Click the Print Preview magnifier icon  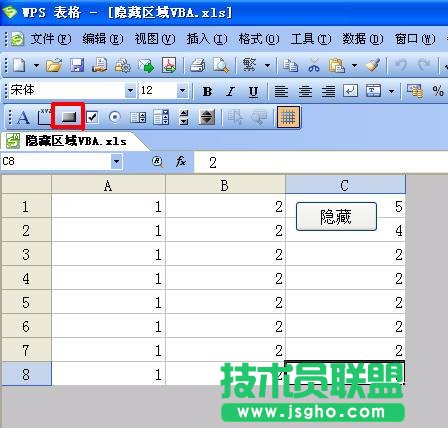click(x=221, y=65)
